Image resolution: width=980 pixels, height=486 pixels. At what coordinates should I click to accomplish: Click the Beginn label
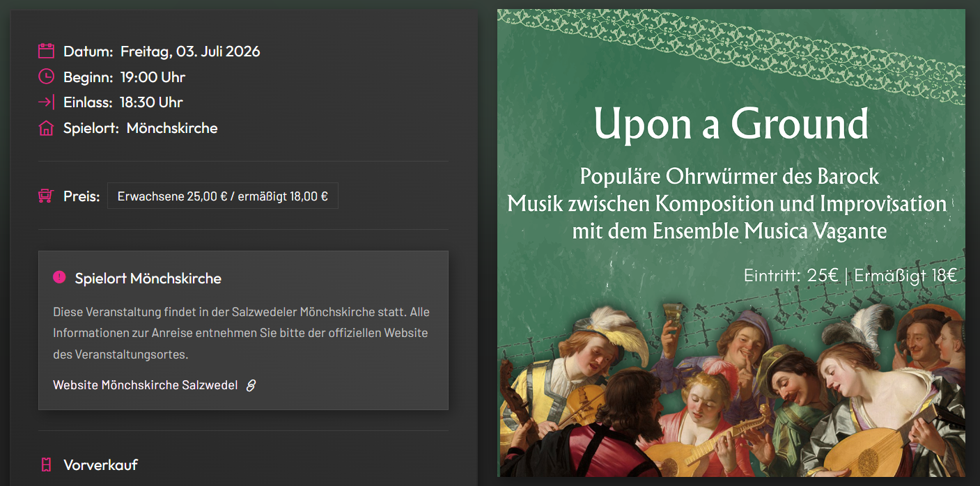point(88,77)
